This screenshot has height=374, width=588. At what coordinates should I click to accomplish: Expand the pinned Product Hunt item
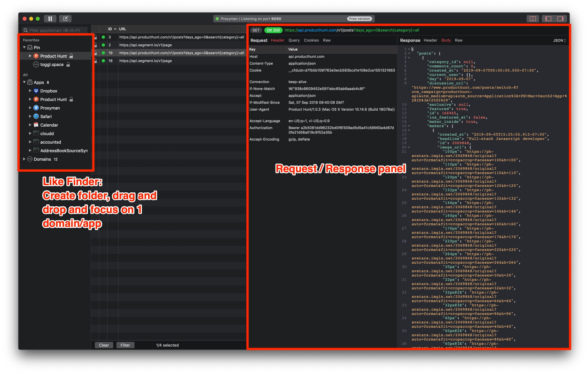point(30,56)
